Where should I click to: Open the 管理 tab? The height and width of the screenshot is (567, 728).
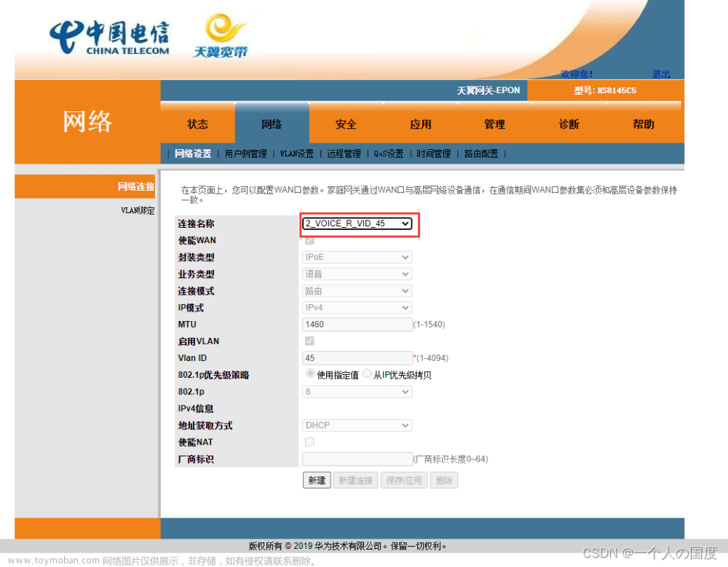tap(494, 124)
